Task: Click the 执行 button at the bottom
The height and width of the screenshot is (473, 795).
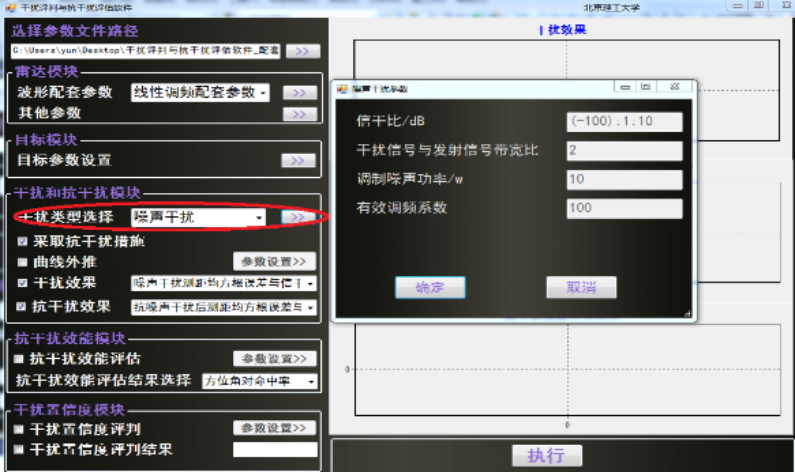Action: coord(546,455)
